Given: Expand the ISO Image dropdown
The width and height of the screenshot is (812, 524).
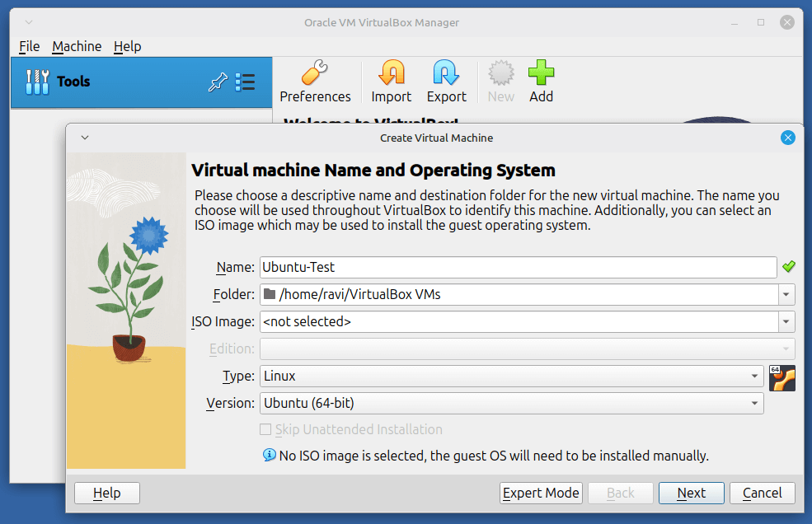Looking at the screenshot, I should 786,321.
